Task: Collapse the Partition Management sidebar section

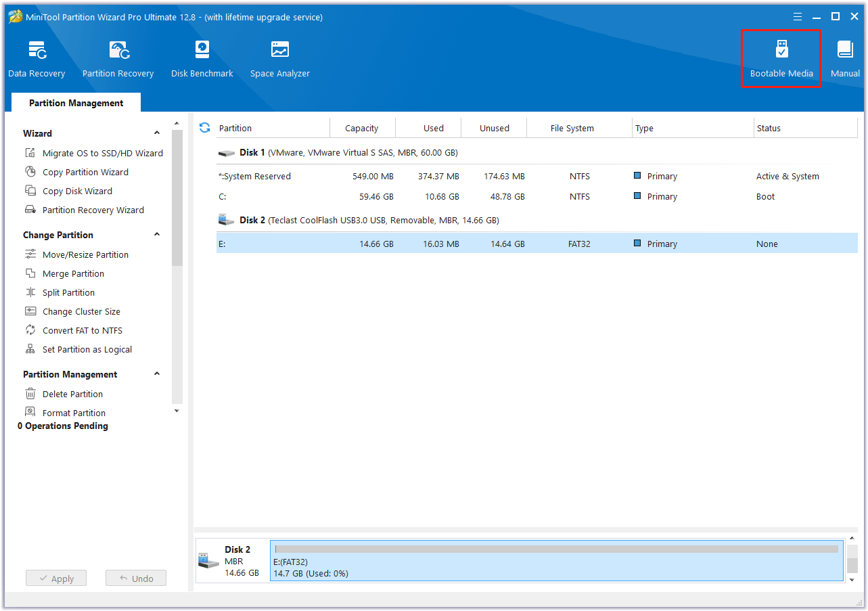Action: coord(157,374)
